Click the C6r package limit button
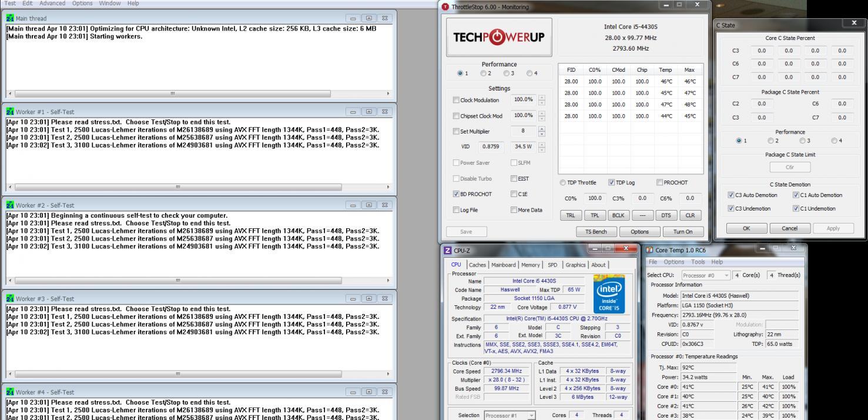Screen dimensions: 868x420 pyautogui.click(x=790, y=167)
